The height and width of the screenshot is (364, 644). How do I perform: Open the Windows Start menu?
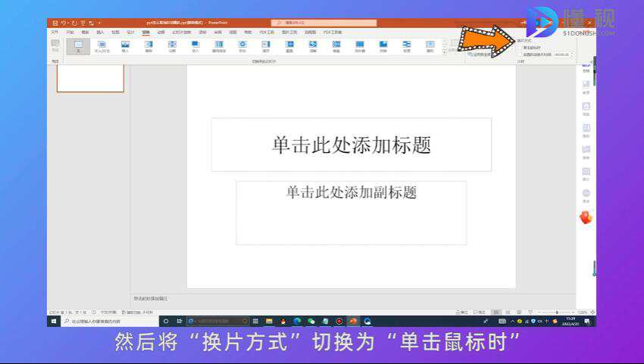click(x=53, y=321)
